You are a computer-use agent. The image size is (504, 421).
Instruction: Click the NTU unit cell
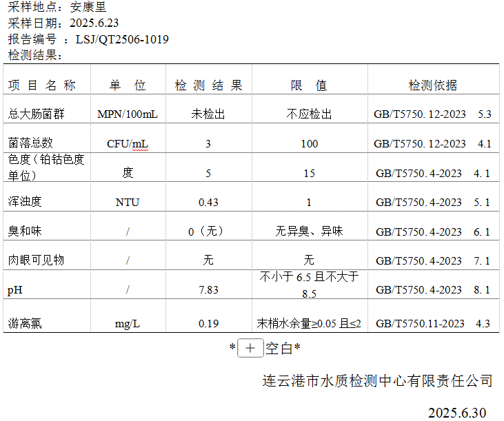point(128,202)
